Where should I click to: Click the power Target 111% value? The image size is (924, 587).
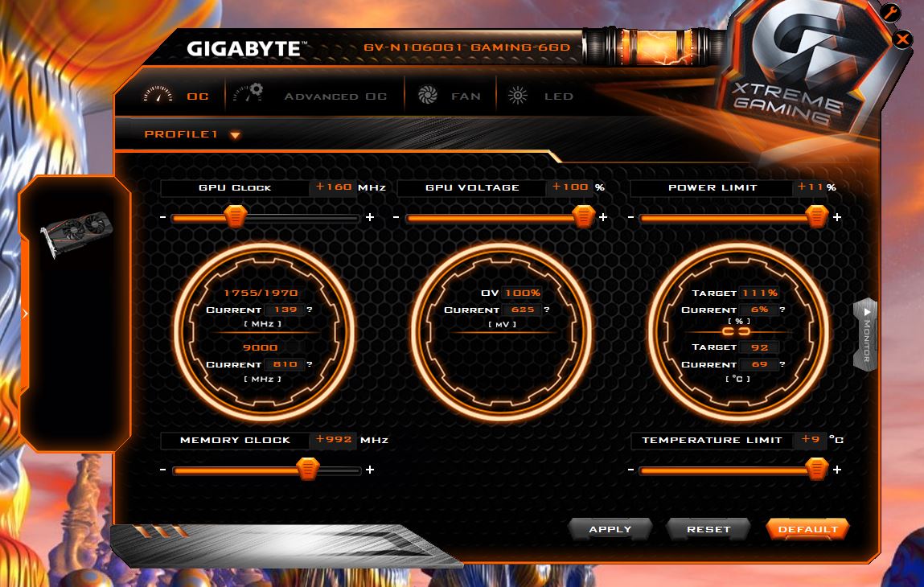point(760,293)
